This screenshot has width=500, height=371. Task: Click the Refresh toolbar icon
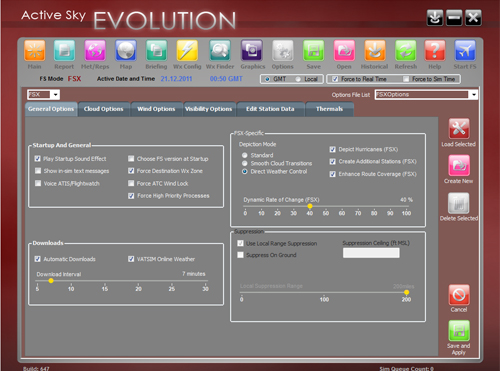click(x=405, y=51)
